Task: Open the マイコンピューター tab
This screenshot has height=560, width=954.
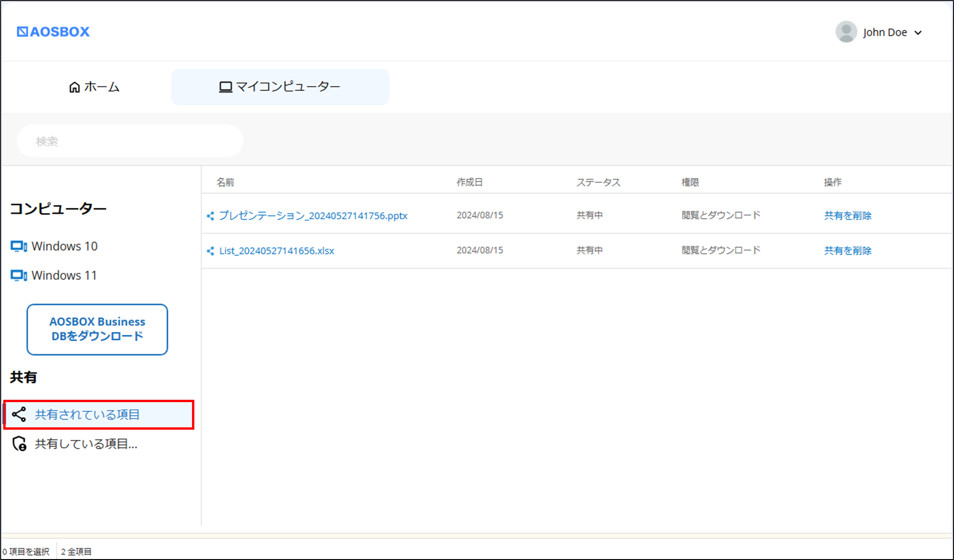Action: coord(280,87)
